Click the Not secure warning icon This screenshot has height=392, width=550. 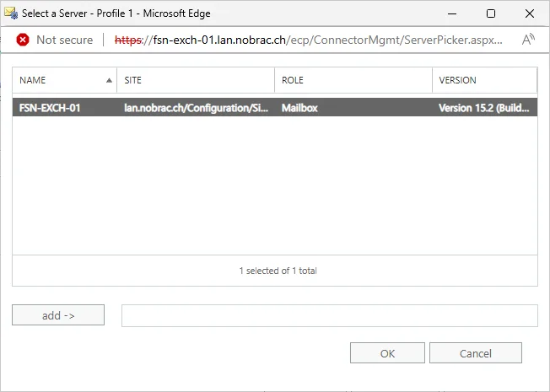tap(23, 40)
